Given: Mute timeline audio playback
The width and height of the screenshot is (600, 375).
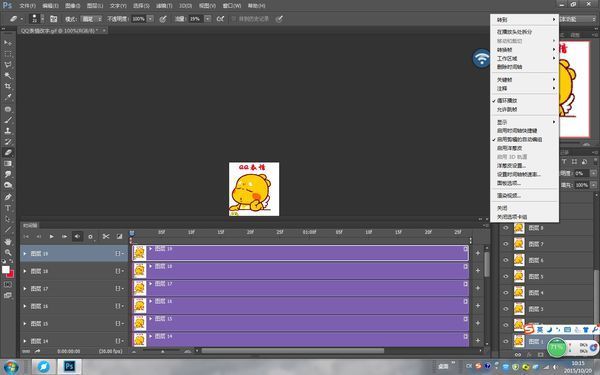Looking at the screenshot, I should (x=77, y=236).
